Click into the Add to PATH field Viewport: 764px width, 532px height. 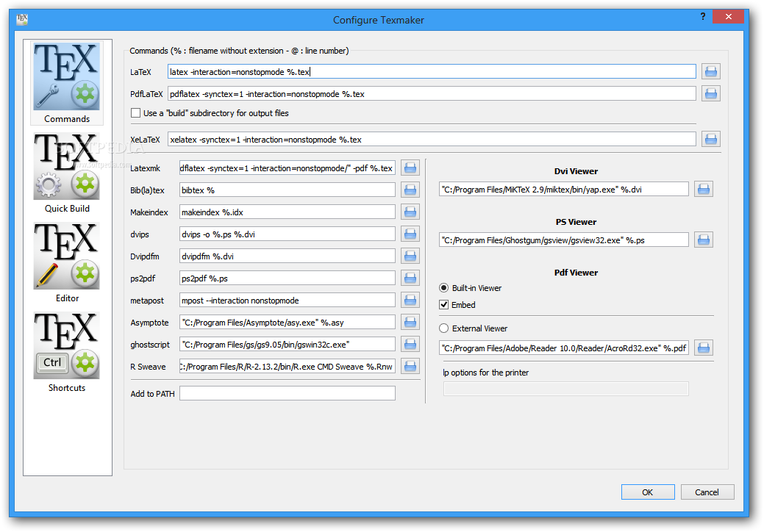coord(287,393)
